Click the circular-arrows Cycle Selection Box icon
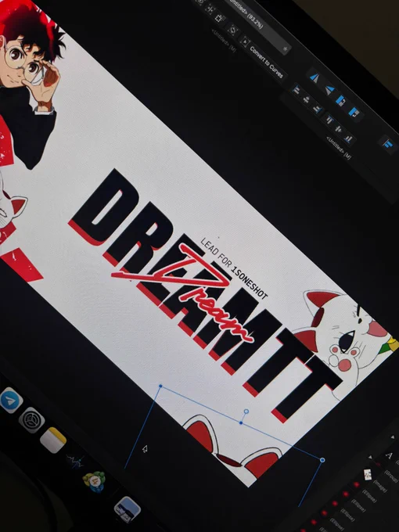Image resolution: width=399 pixels, height=532 pixels. (x=233, y=30)
